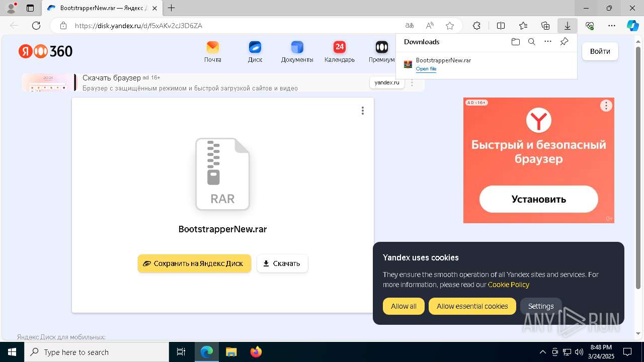Click the browser Downloads toolbar icon
The height and width of the screenshot is (362, 644).
pyautogui.click(x=567, y=26)
